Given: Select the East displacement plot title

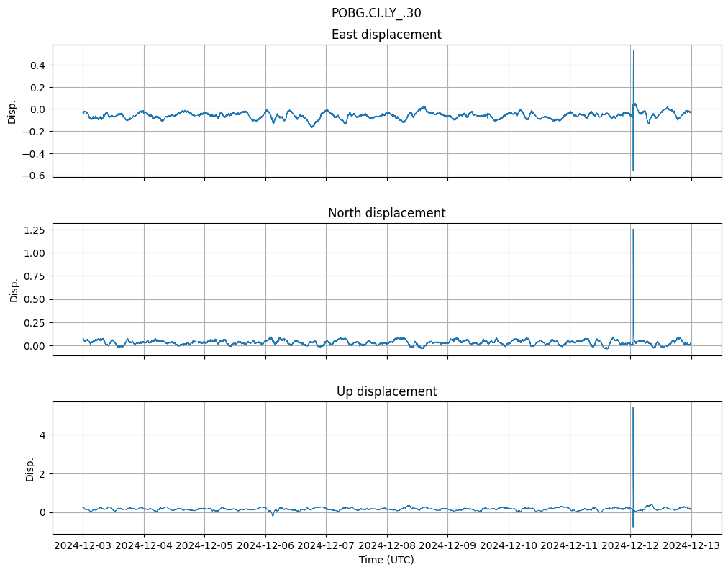Looking at the screenshot, I should (x=386, y=35).
